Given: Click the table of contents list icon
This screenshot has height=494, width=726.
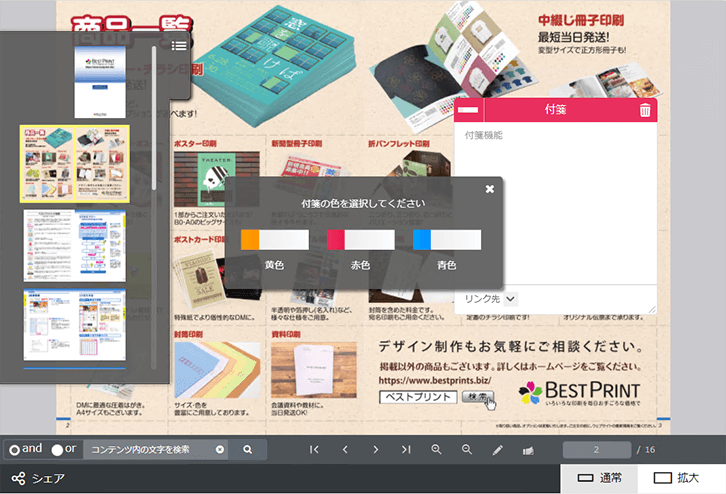Looking at the screenshot, I should coord(178,45).
